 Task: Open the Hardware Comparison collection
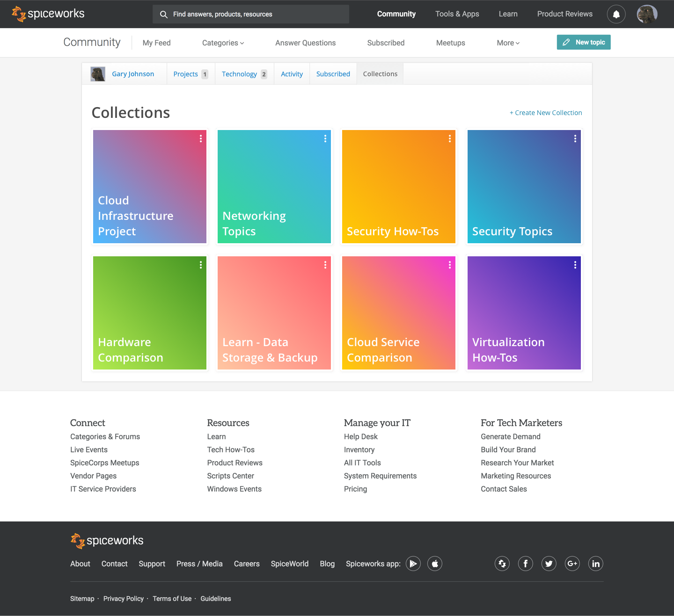(150, 313)
